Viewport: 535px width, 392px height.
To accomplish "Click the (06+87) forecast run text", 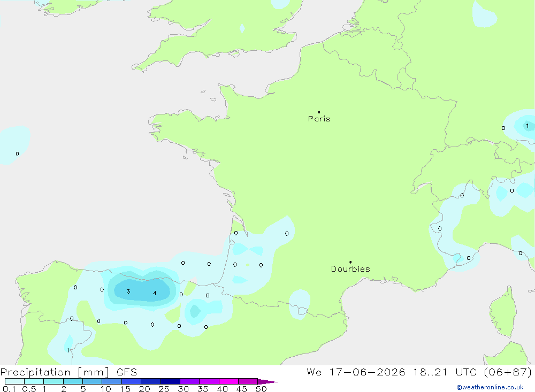I will coord(508,372).
